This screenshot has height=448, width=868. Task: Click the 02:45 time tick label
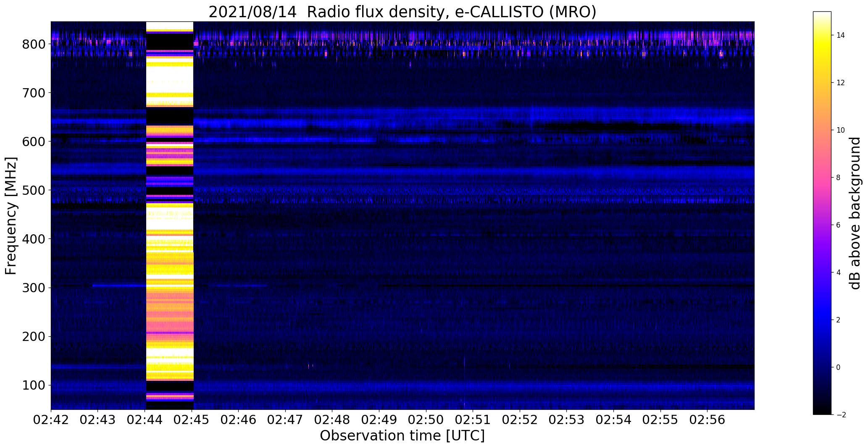(192, 420)
